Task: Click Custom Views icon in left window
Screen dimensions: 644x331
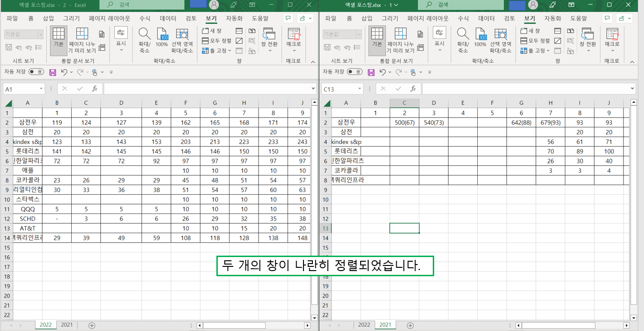Action: 102,47
